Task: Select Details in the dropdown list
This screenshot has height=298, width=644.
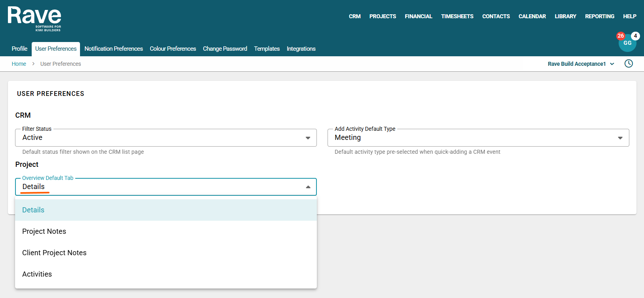Action: click(166, 210)
